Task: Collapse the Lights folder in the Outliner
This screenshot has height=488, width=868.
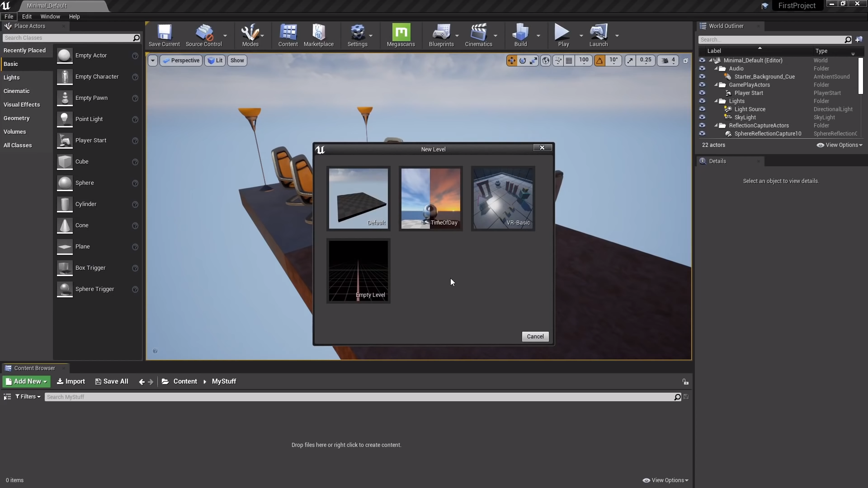Action: tap(716, 101)
